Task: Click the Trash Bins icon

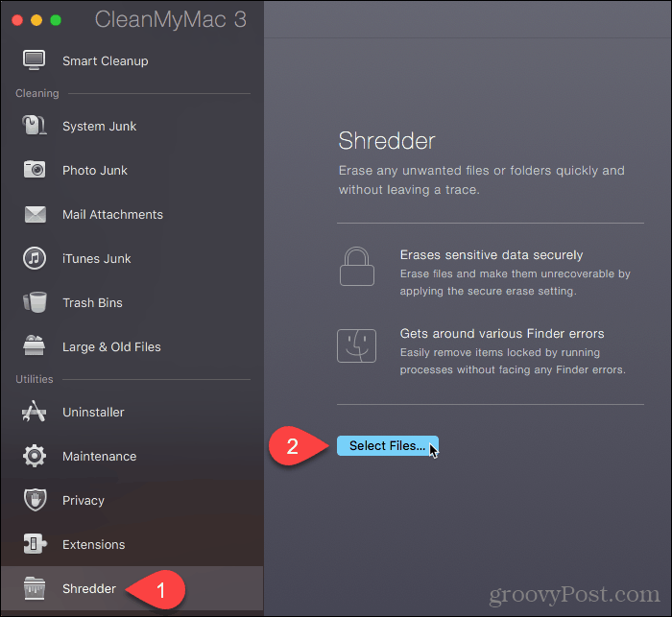Action: pyautogui.click(x=35, y=302)
